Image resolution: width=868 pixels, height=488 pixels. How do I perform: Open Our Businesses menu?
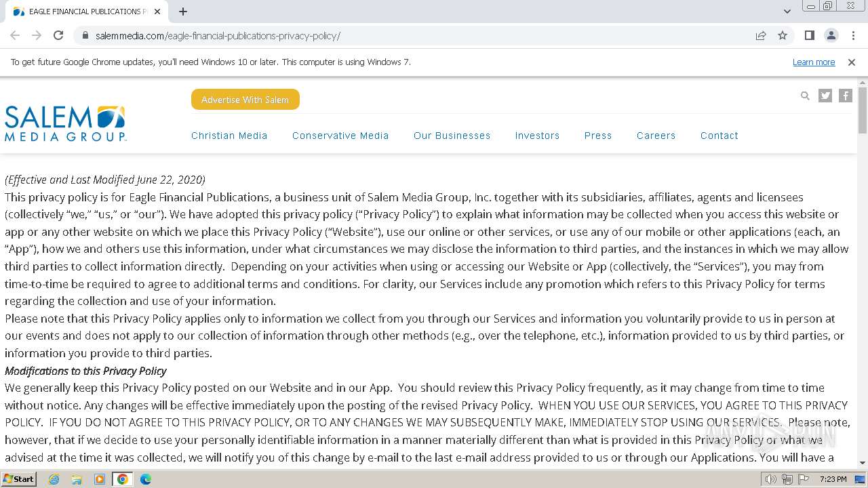(452, 136)
